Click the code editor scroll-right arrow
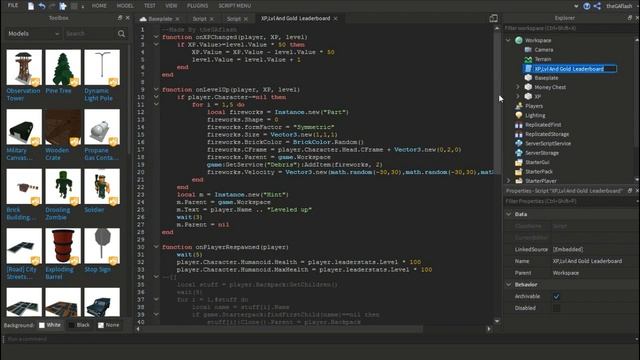Image resolution: width=640 pixels, height=360 pixels. click(x=489, y=328)
